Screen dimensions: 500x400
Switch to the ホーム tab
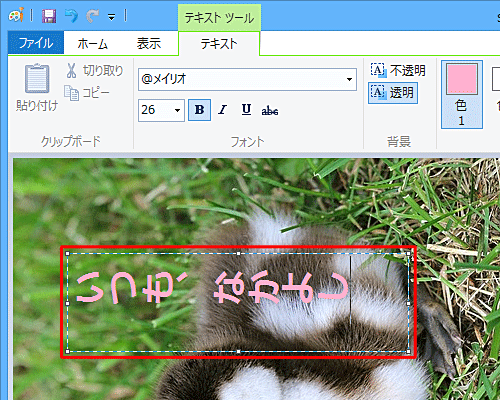[x=92, y=43]
